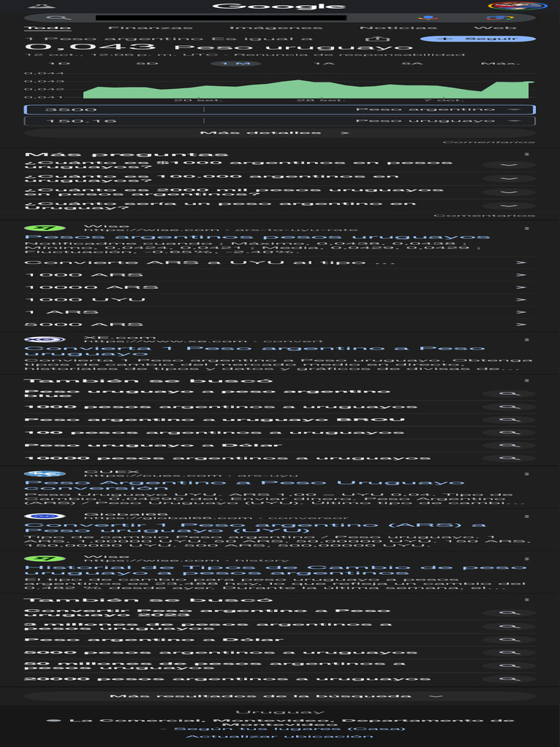This screenshot has width=560, height=747.
Task: Search icon for '5000 pesos argentinos a uruguayos'
Action: point(509,653)
